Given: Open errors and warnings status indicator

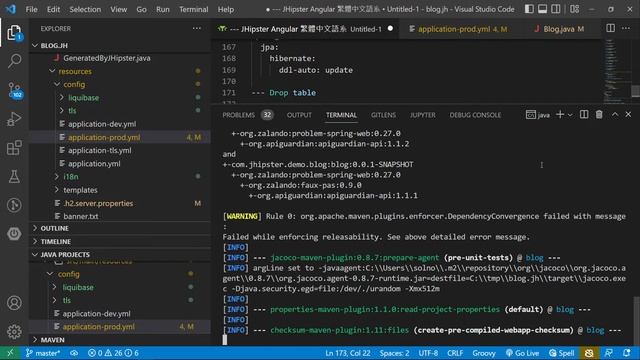Looking at the screenshot, I should coord(113,353).
